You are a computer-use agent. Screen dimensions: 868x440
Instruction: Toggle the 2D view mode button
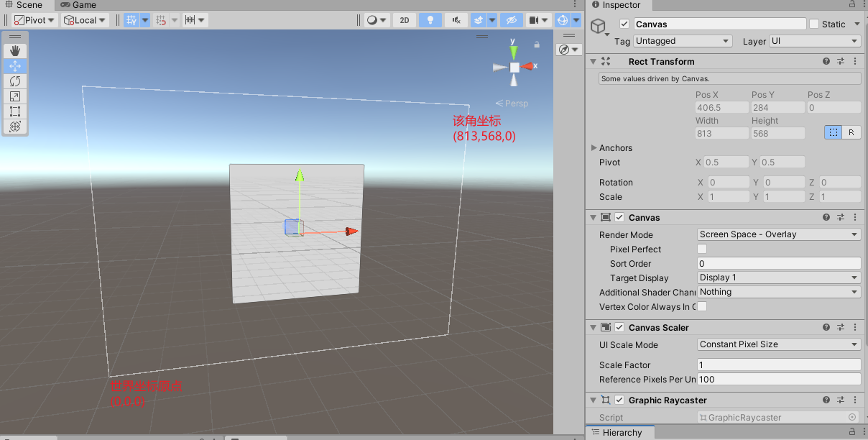tap(405, 20)
